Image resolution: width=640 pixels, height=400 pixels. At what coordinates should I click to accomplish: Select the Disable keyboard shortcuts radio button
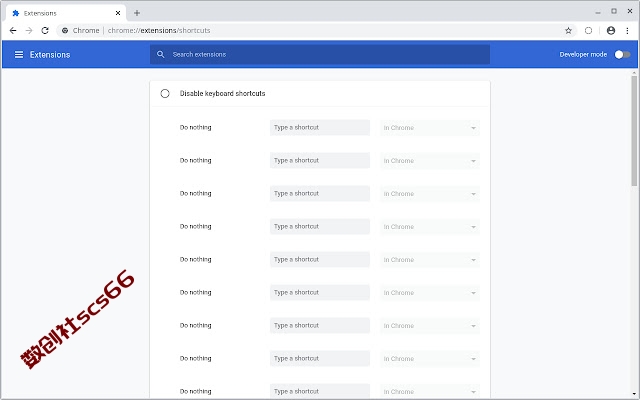[x=165, y=93]
